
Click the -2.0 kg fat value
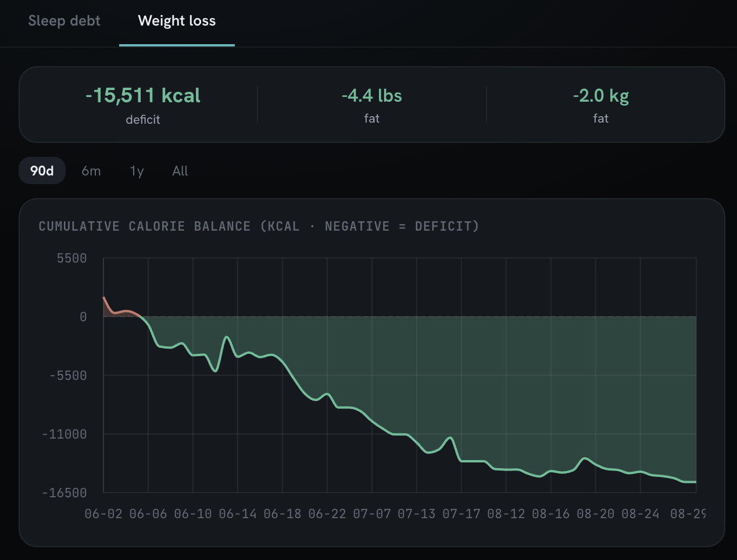tap(600, 96)
